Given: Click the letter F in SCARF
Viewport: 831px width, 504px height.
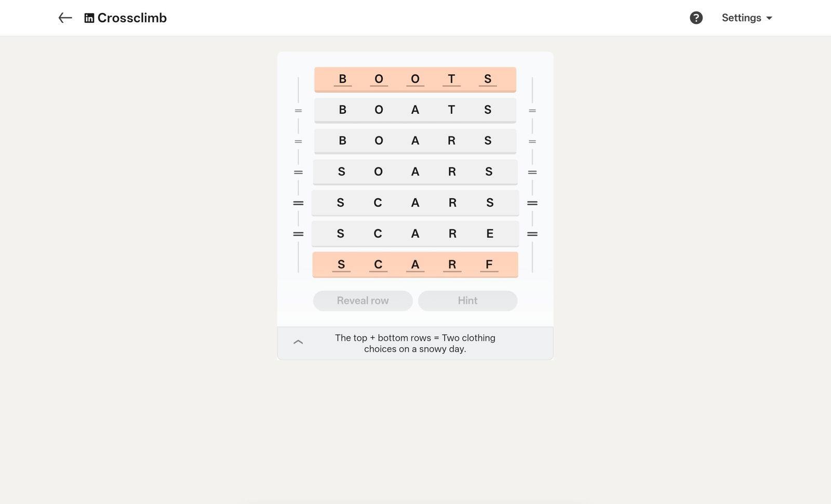Looking at the screenshot, I should pyautogui.click(x=489, y=265).
